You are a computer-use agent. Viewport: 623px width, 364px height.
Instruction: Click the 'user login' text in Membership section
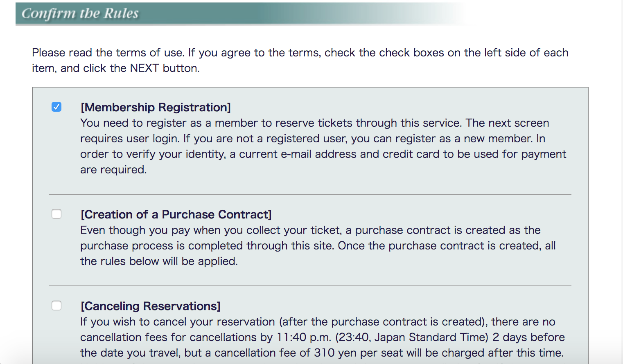[152, 139]
